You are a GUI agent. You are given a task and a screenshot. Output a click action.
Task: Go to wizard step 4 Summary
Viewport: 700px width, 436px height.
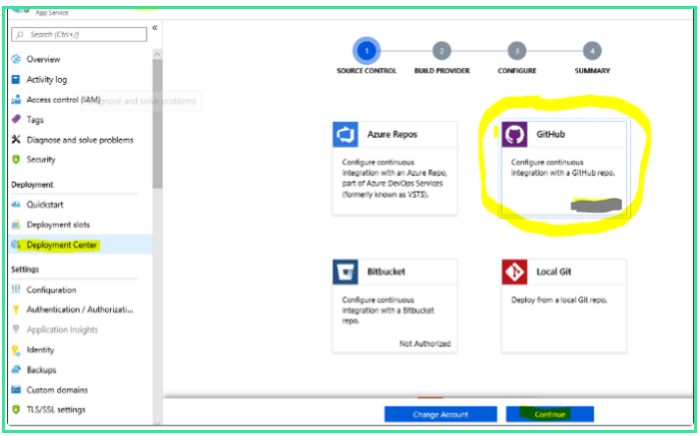coord(592,51)
